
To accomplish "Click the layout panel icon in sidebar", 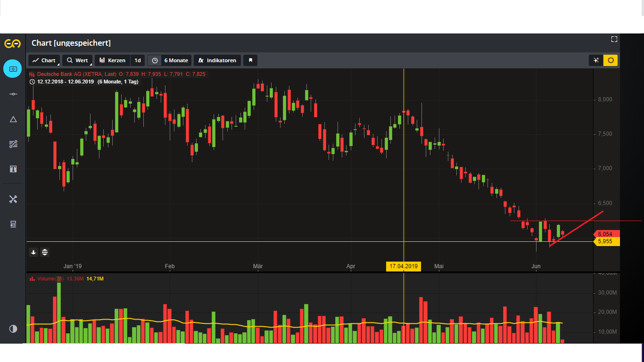I will tap(13, 223).
